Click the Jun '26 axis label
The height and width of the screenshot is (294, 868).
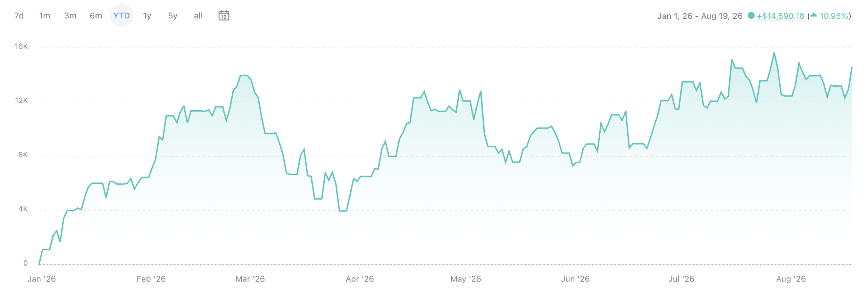(x=575, y=279)
